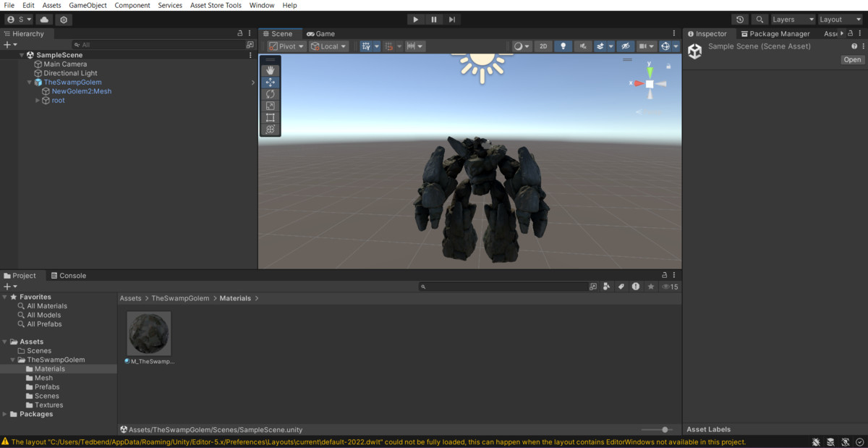Open the Undo History icon
This screenshot has height=448, width=868.
point(740,20)
